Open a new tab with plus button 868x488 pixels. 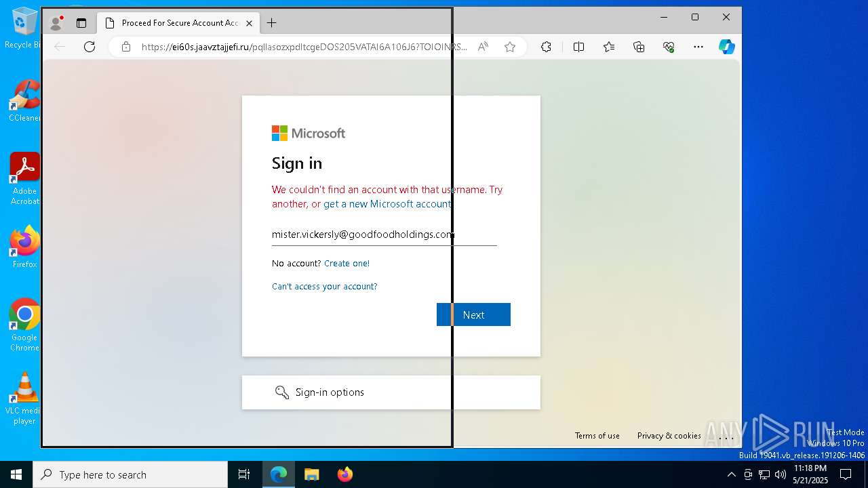click(x=271, y=23)
